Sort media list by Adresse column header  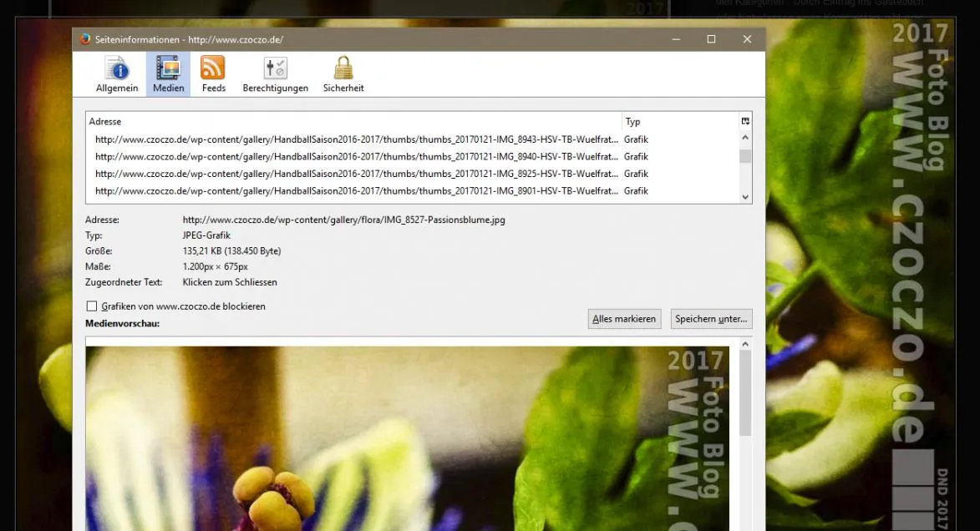coord(353,121)
